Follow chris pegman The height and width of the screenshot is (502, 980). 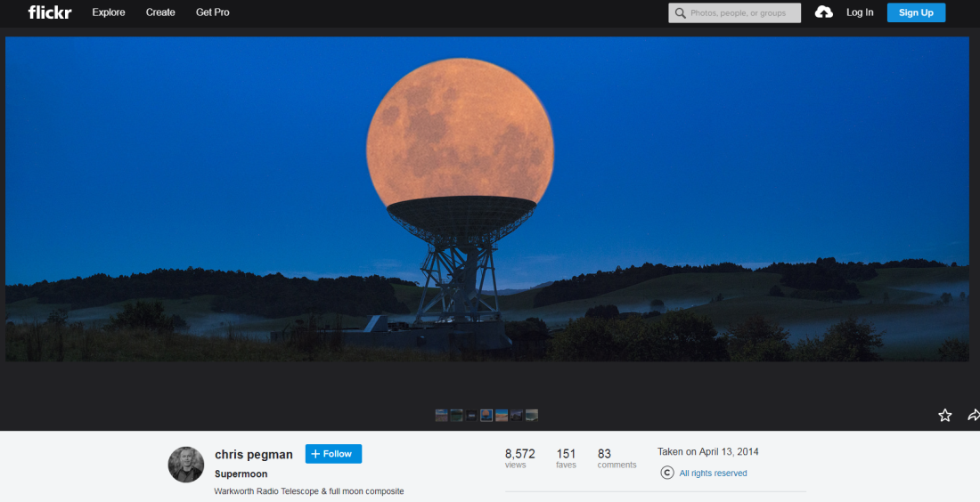(333, 454)
